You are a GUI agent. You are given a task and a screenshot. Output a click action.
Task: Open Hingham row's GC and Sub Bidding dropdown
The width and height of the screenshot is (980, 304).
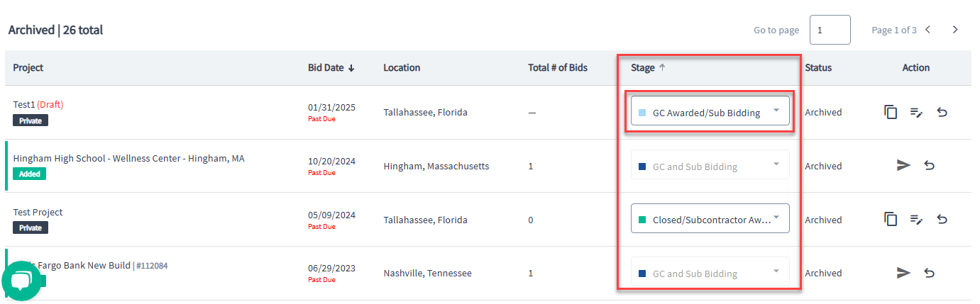pos(710,166)
